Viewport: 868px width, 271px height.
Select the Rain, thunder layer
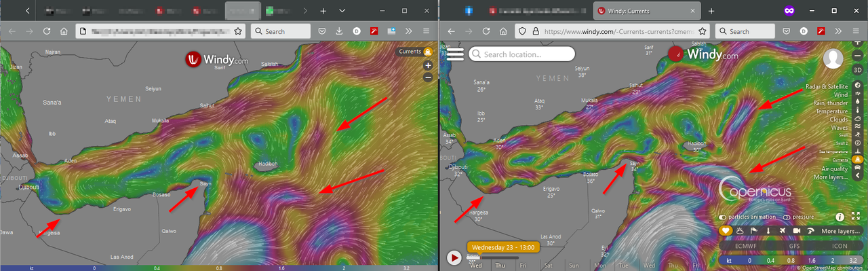pyautogui.click(x=831, y=103)
